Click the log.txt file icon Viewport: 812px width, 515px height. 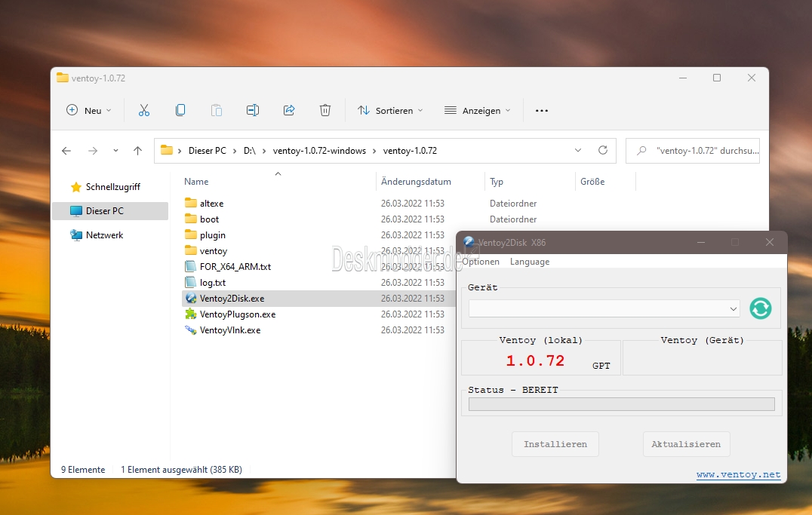pyautogui.click(x=191, y=283)
